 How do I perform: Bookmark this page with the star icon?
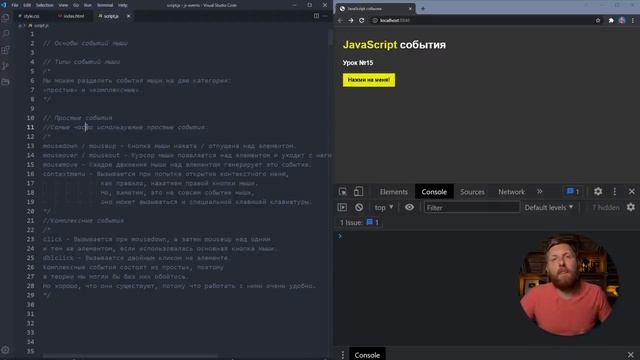[598, 20]
